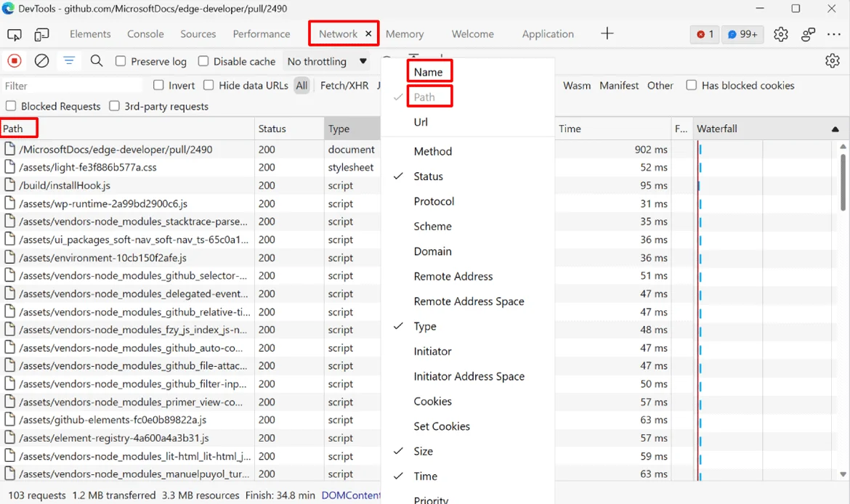Enable Preserve log checkbox
This screenshot has width=850, height=504.
[121, 61]
